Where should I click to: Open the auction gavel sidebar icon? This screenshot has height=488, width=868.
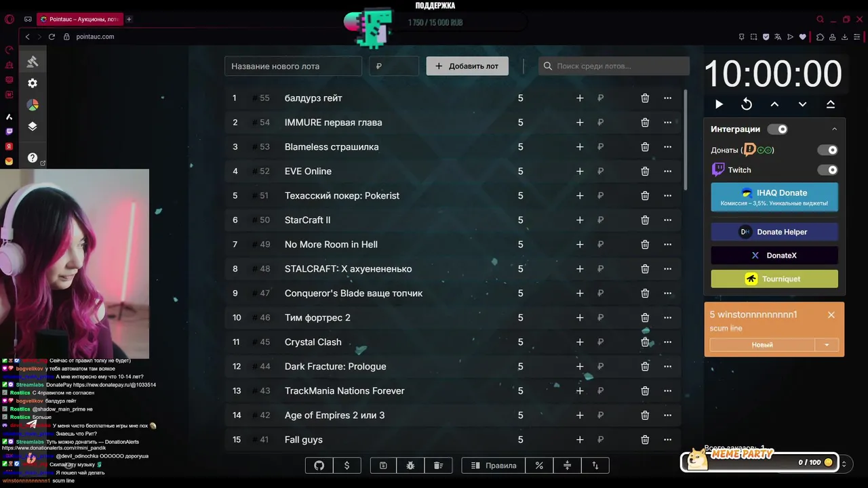pos(33,62)
